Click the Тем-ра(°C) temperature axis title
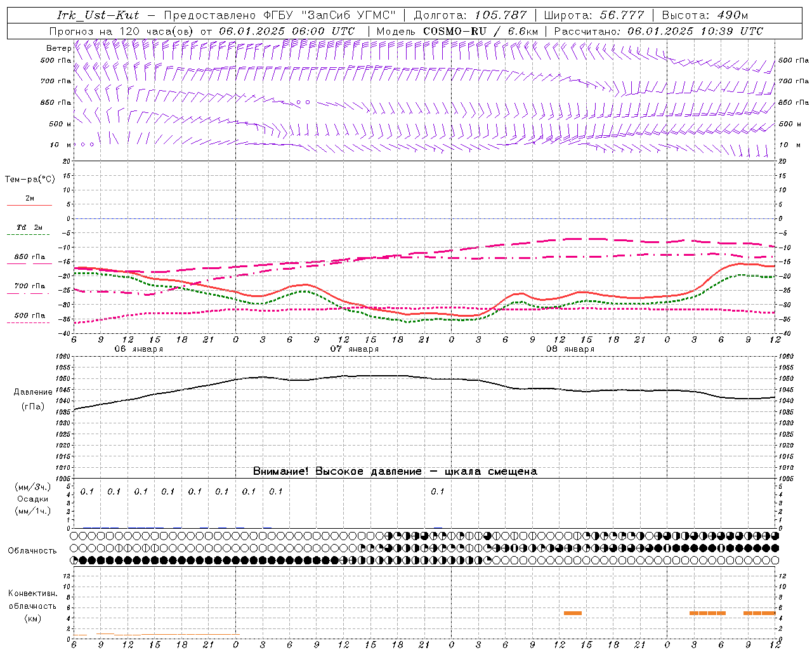The image size is (812, 650). pyautogui.click(x=30, y=180)
